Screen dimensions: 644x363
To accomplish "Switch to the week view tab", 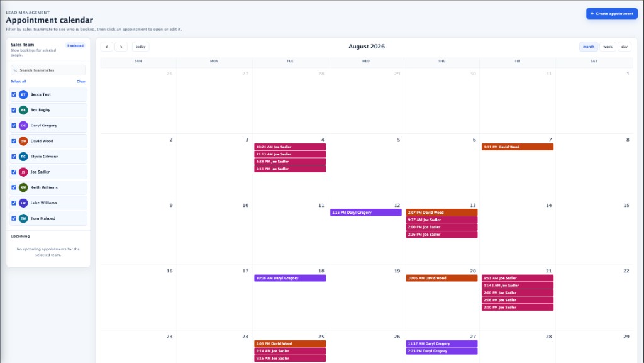I will pyautogui.click(x=608, y=47).
